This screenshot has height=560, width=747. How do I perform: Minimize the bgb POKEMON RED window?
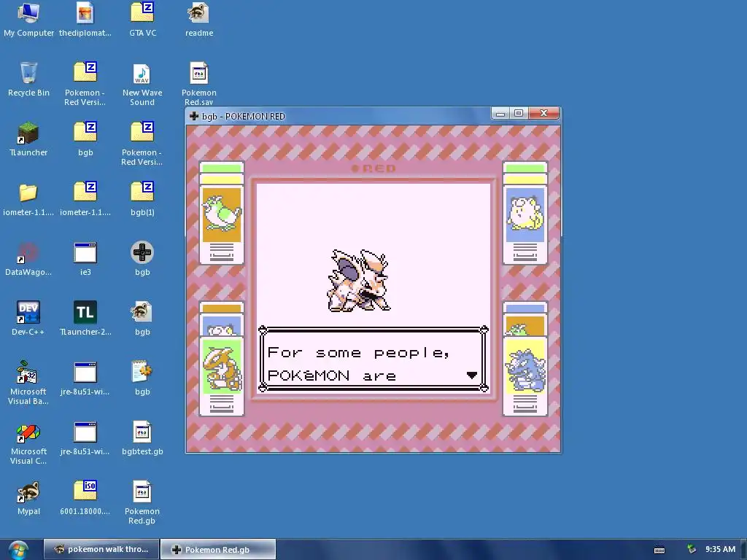(500, 113)
